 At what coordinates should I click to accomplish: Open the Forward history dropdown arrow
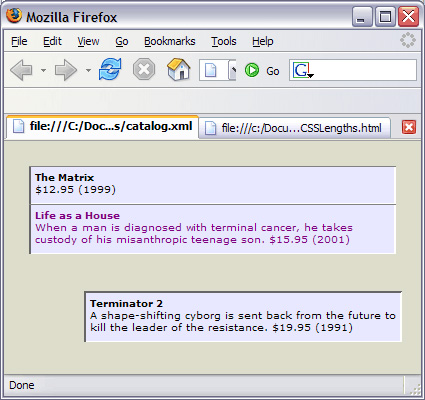point(88,70)
